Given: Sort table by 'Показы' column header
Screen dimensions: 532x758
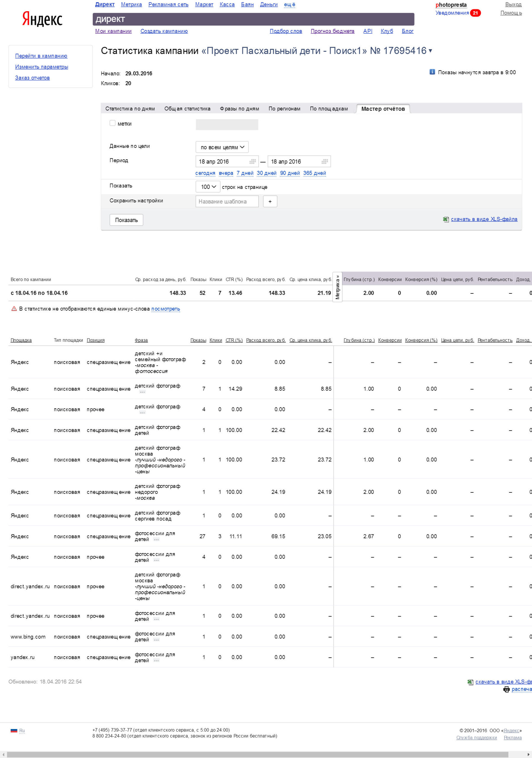Looking at the screenshot, I should (x=198, y=340).
